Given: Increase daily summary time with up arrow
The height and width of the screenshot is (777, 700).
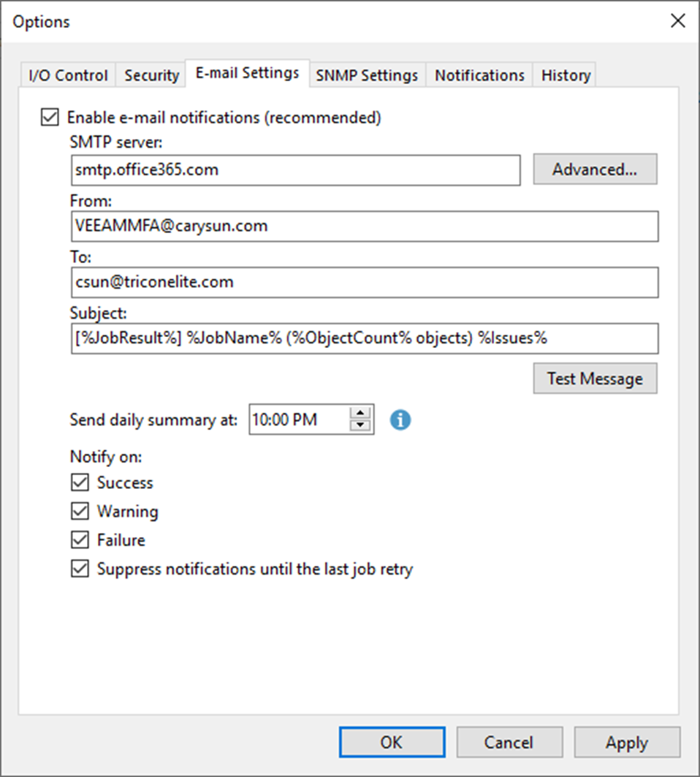Looking at the screenshot, I should (360, 413).
